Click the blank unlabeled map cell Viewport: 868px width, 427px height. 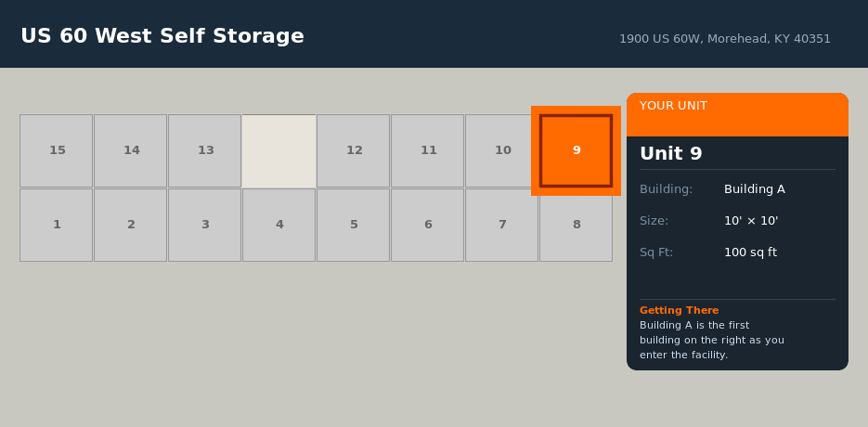[279, 150]
